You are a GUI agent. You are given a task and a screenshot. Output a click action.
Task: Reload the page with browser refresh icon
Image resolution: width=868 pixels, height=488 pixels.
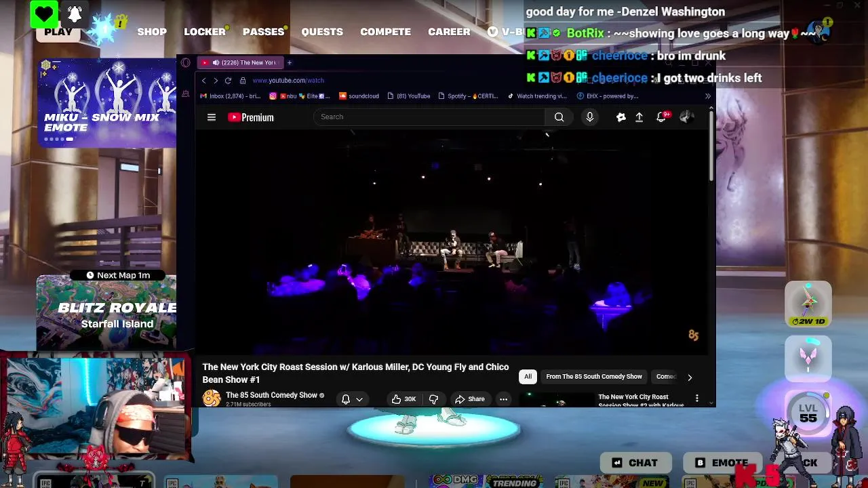coord(228,81)
